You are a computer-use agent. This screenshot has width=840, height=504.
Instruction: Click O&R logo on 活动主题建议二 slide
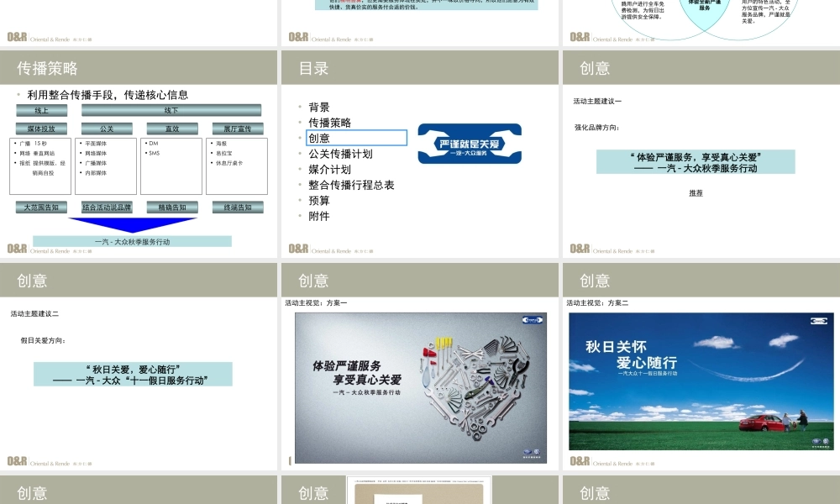(x=17, y=461)
